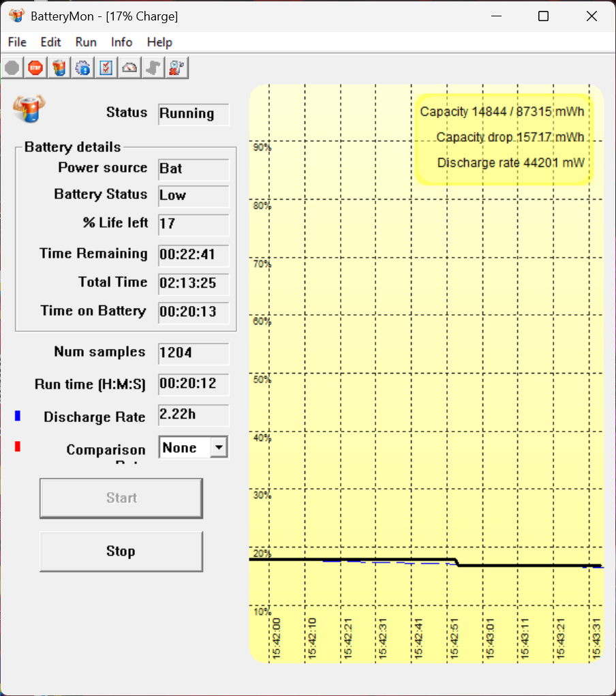Open the Run menu
616x696 pixels.
point(86,42)
